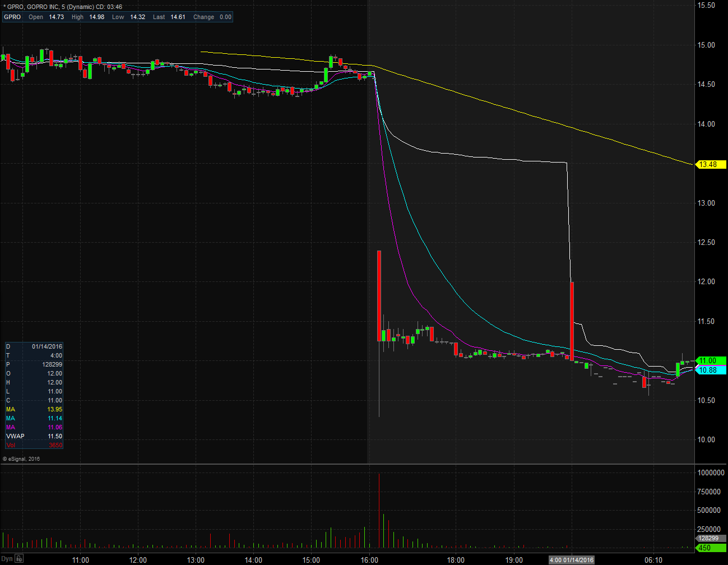Select the yellow MA 13.95 row in data window

[x=34, y=409]
